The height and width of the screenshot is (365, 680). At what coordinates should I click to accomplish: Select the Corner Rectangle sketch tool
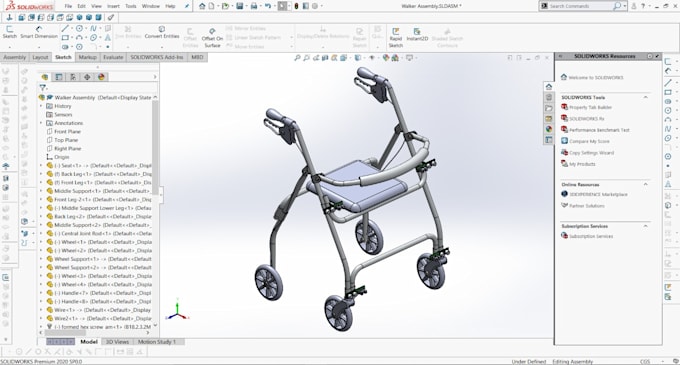click(x=65, y=38)
